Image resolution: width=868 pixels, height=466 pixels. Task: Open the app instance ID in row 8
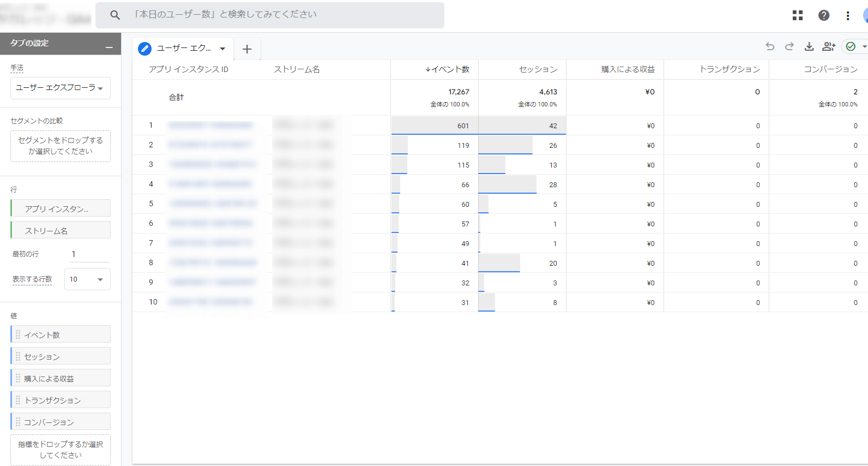(x=212, y=263)
